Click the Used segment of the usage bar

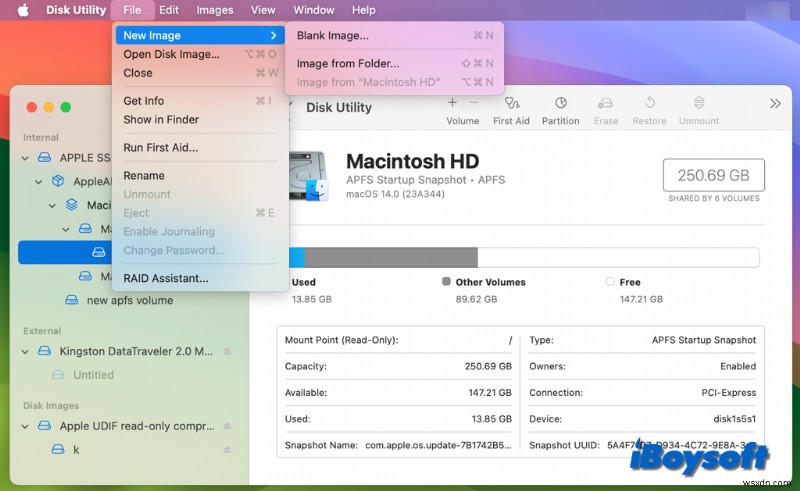296,257
